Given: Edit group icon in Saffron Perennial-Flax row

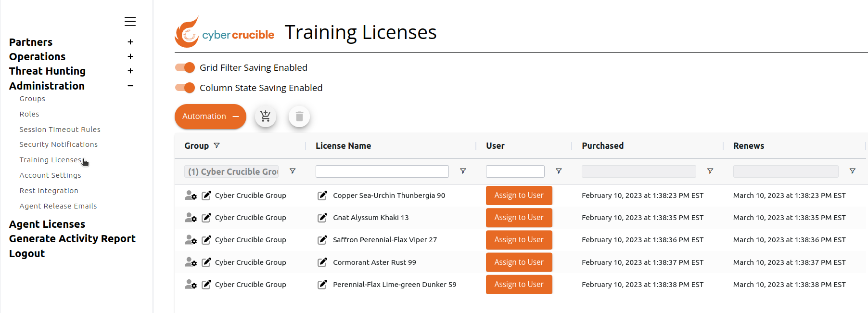Looking at the screenshot, I should point(206,240).
